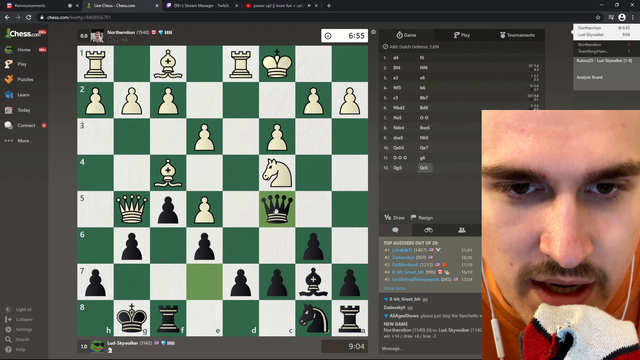Select move 12 Qg5 in move list
Image resolution: width=640 pixels, height=360 pixels.
(398, 168)
